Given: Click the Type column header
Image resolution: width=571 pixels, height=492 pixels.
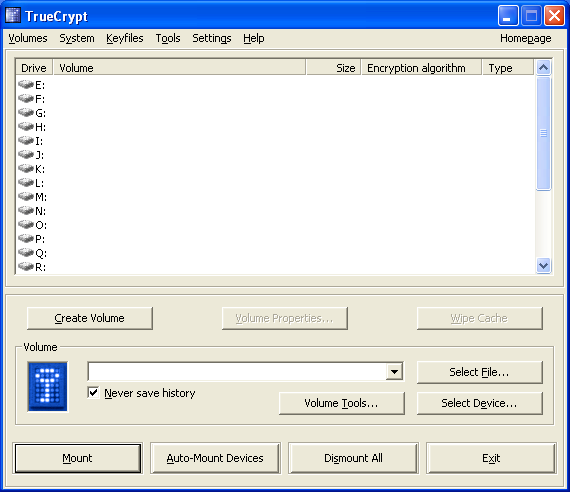Looking at the screenshot, I should click(x=508, y=68).
